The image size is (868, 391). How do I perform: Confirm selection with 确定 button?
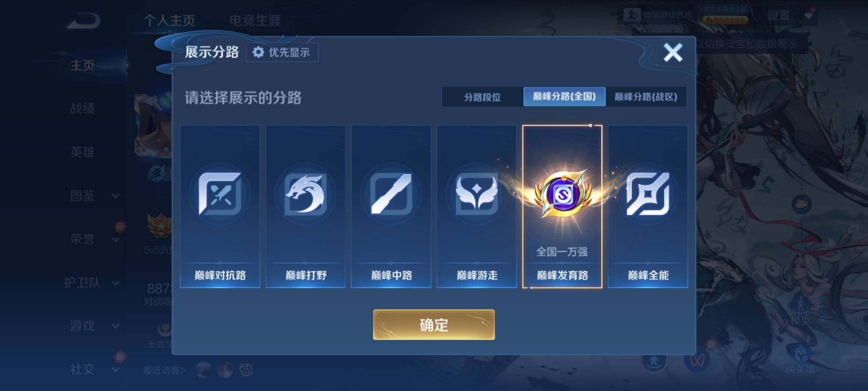[x=434, y=325]
